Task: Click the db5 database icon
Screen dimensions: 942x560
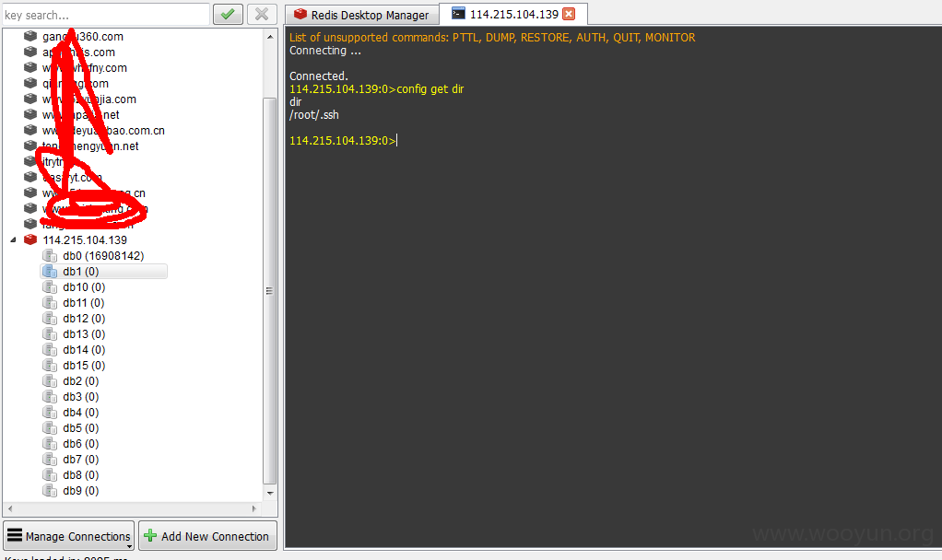Action: pos(50,428)
